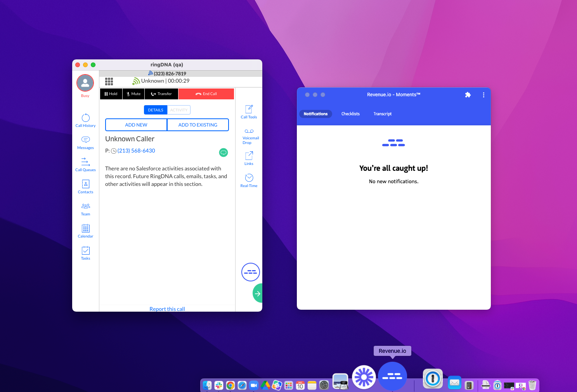
Task: Open the white sunburst app in the dock
Action: (x=364, y=377)
